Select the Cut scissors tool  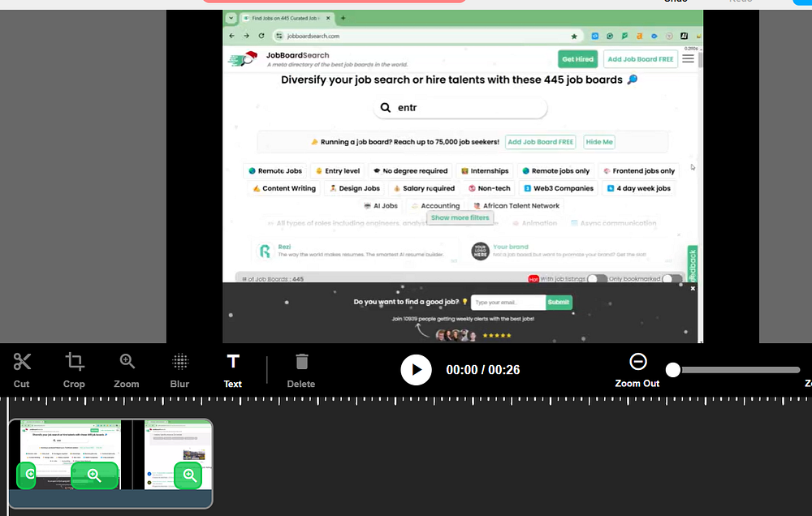pyautogui.click(x=22, y=370)
